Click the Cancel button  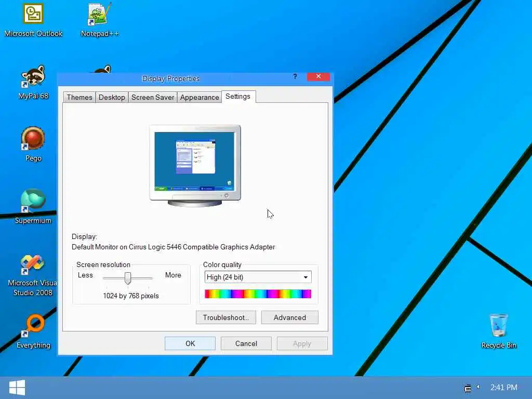(x=246, y=343)
